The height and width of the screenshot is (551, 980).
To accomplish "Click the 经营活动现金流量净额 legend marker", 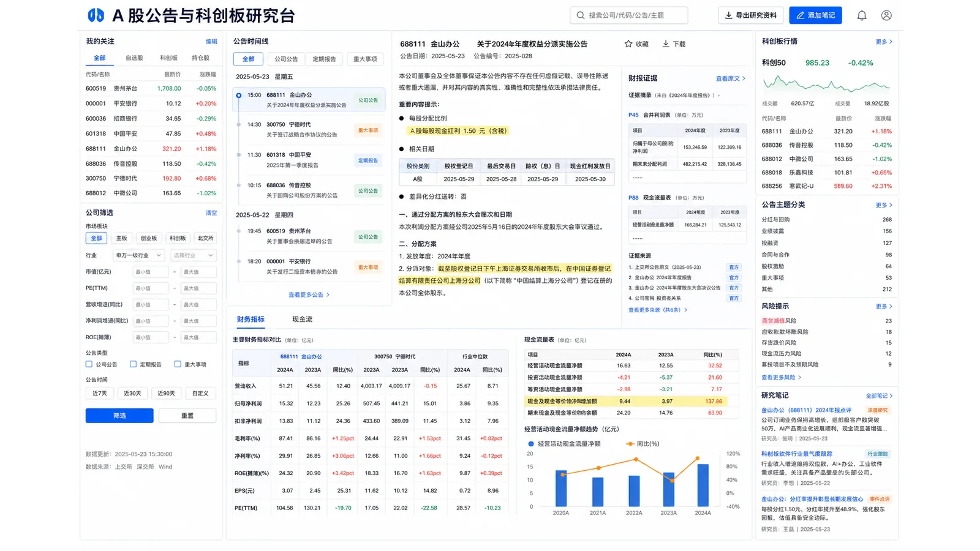I will [x=531, y=444].
